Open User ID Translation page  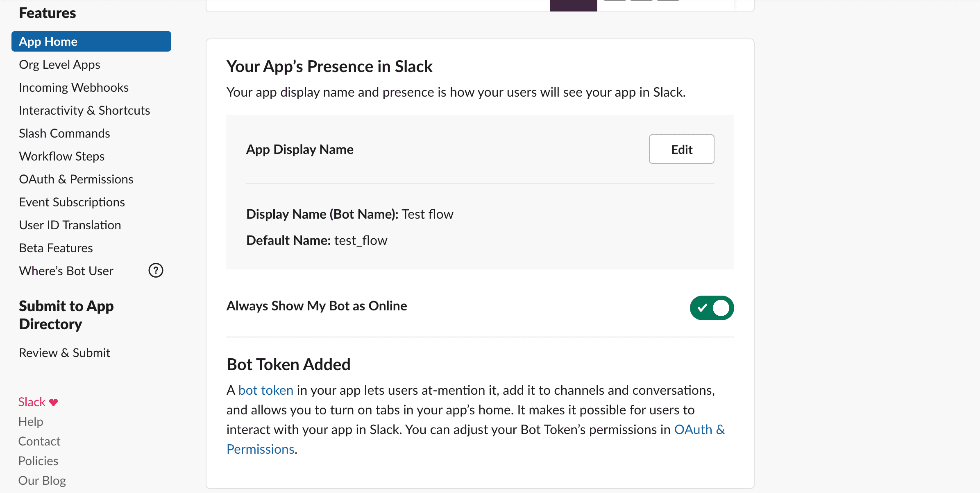(x=70, y=225)
